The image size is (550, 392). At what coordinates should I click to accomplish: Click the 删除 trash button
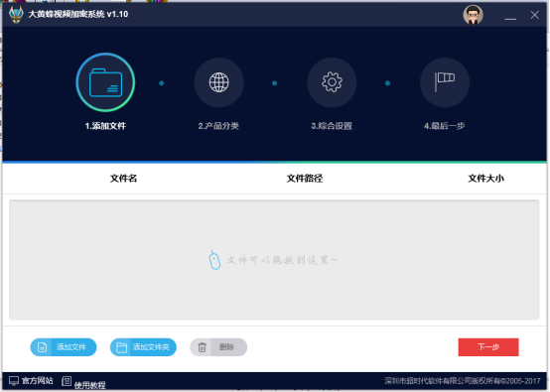click(x=218, y=347)
